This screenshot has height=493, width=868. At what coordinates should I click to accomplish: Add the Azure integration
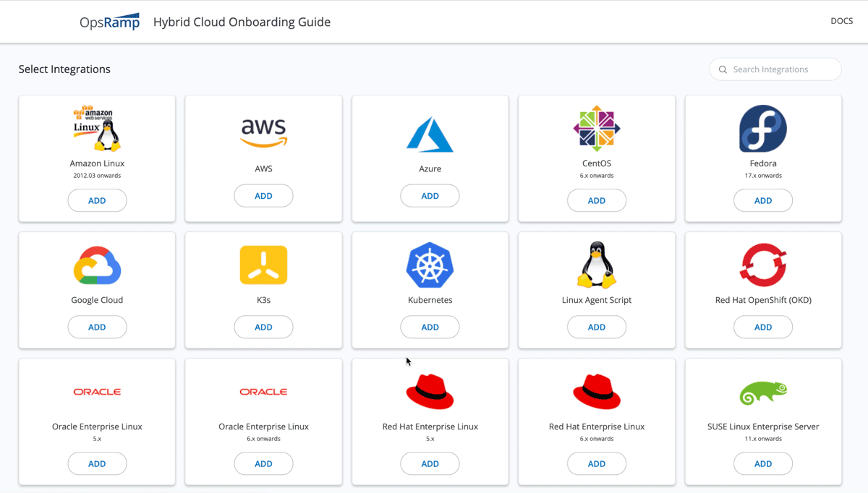coord(430,196)
